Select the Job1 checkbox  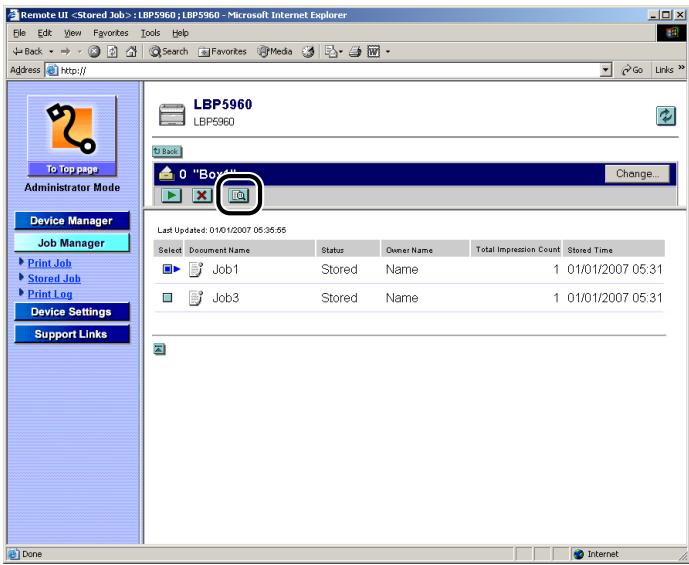[x=167, y=269]
